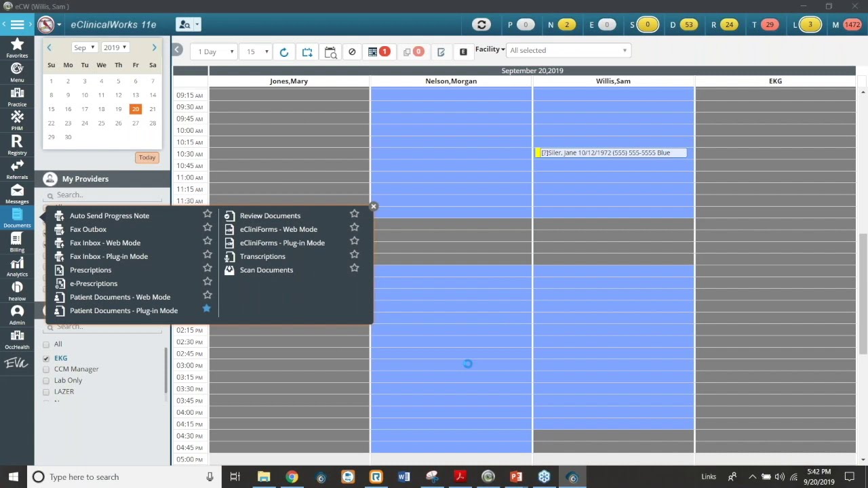Open OccHealth in the sidebar
This screenshot has height=488, width=868.
point(17,340)
